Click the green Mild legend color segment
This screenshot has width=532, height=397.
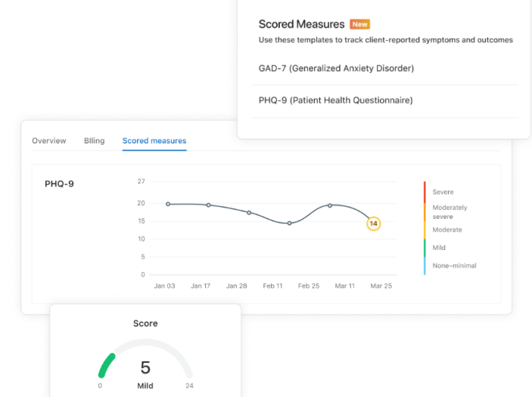425,248
